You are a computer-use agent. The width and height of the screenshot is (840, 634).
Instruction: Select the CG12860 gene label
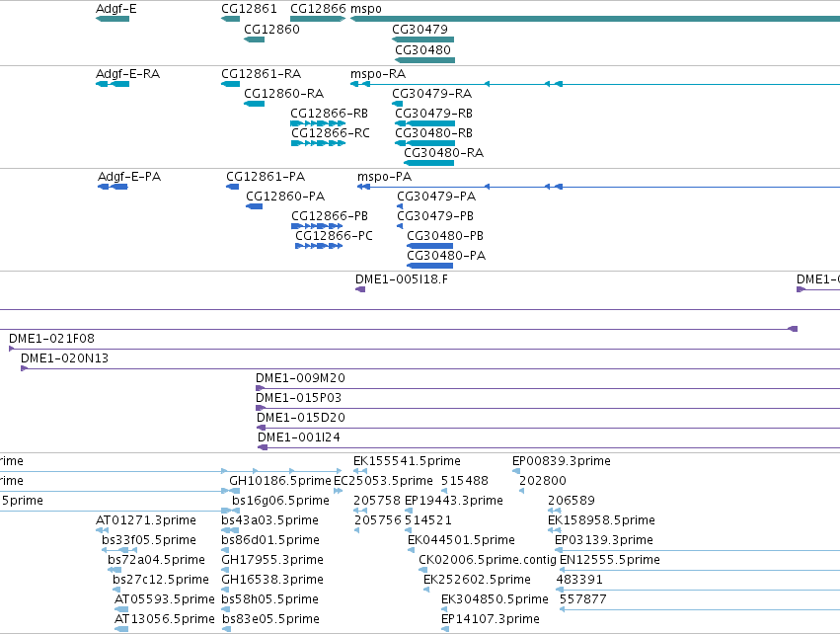pyautogui.click(x=271, y=29)
